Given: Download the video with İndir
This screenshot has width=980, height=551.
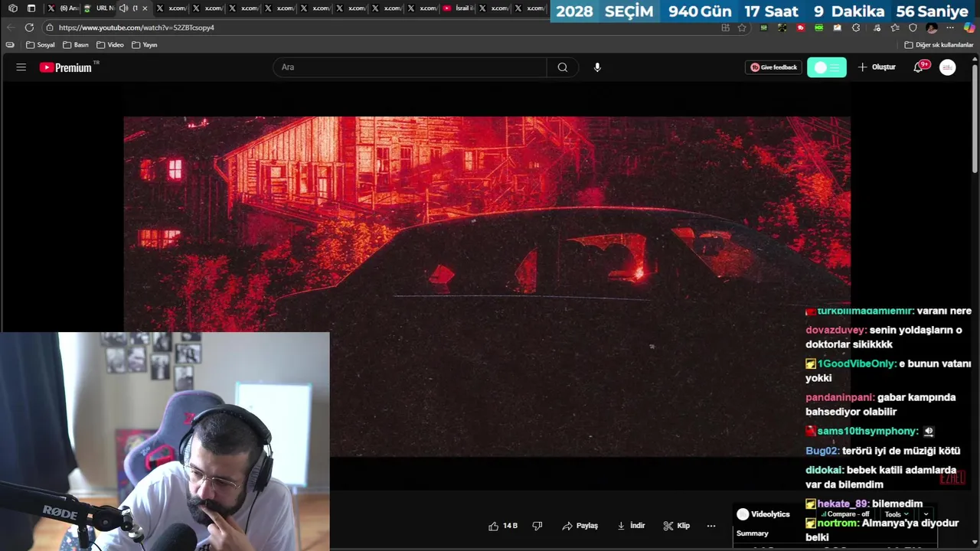Looking at the screenshot, I should click(x=631, y=526).
